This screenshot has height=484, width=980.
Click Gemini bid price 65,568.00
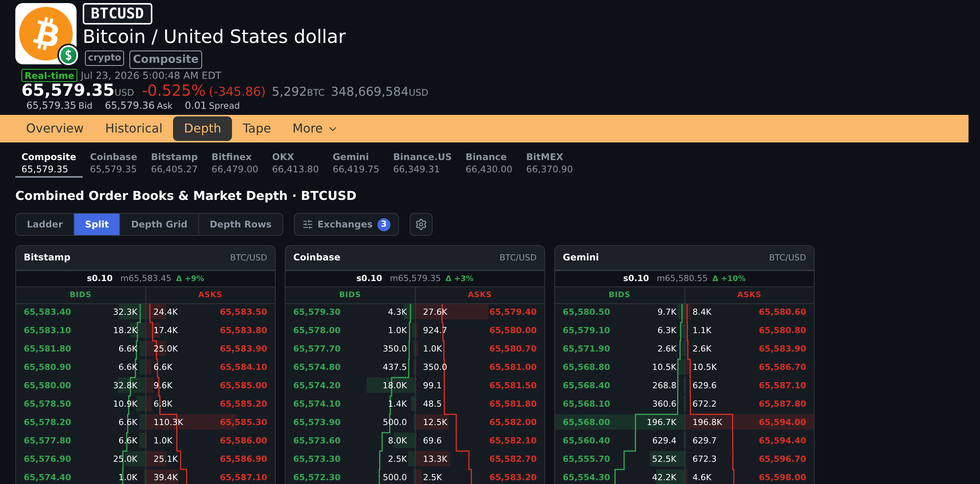[x=586, y=422]
